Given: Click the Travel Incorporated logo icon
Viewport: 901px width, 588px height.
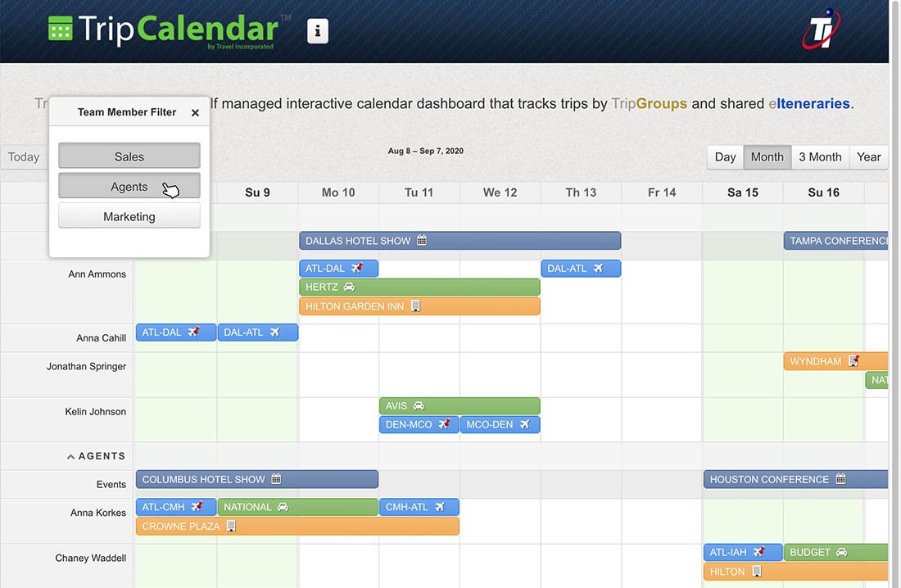Looking at the screenshot, I should pos(822,31).
